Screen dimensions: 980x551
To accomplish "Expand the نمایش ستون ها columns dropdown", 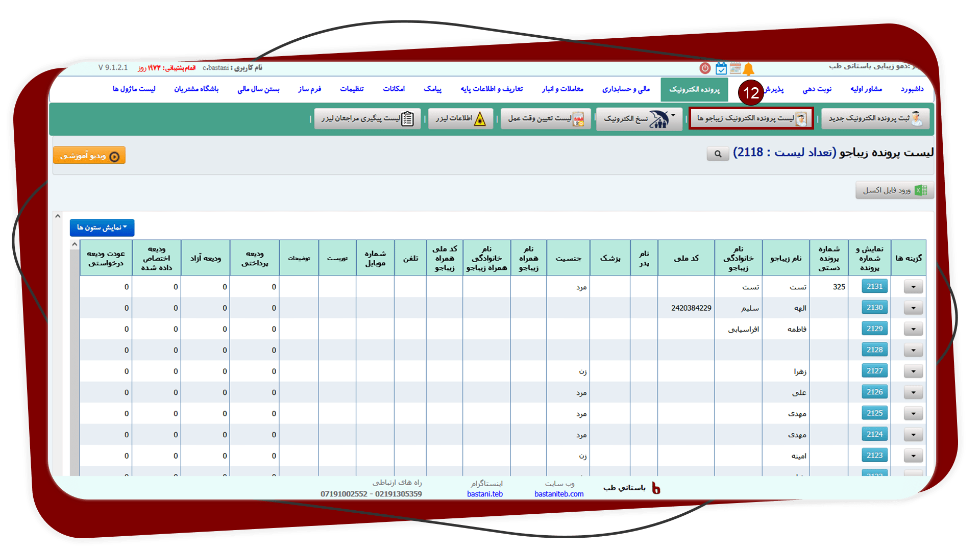I will (102, 228).
